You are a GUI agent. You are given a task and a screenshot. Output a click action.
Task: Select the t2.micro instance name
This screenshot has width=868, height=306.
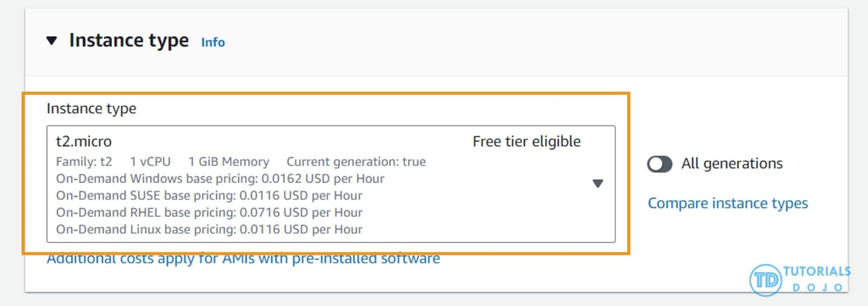84,141
